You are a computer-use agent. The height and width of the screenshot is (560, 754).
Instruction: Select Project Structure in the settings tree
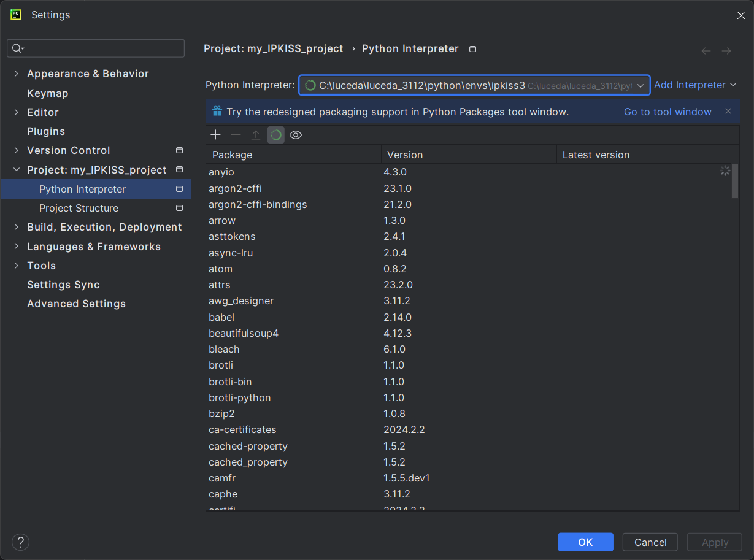click(79, 209)
